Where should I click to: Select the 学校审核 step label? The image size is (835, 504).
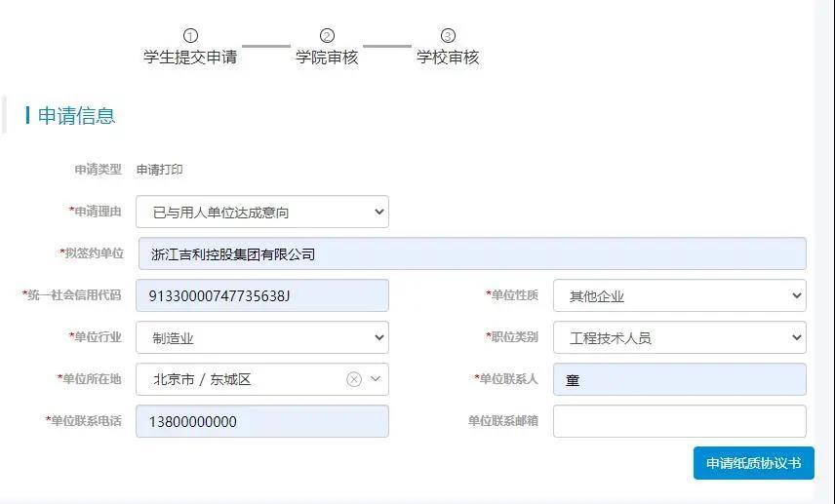pyautogui.click(x=448, y=57)
